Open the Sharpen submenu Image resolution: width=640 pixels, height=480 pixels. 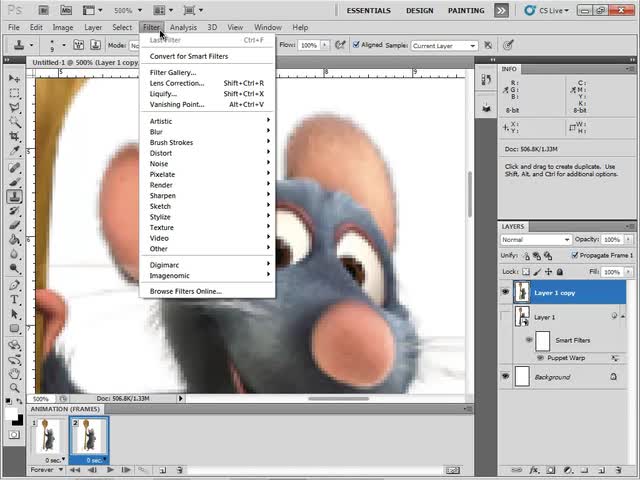click(x=207, y=196)
